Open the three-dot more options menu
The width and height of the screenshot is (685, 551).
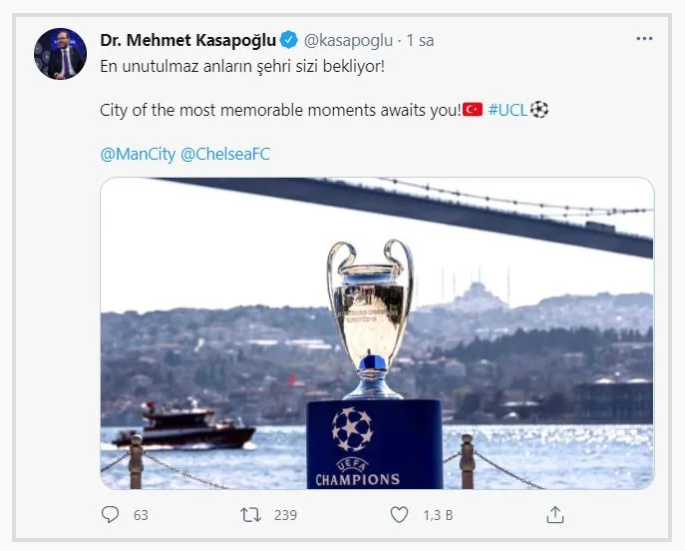click(x=644, y=40)
